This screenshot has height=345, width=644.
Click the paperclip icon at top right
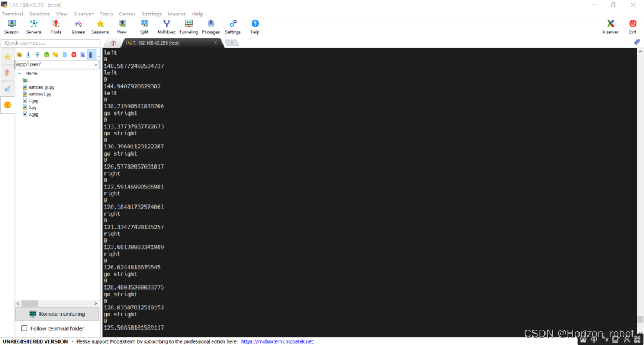point(637,42)
